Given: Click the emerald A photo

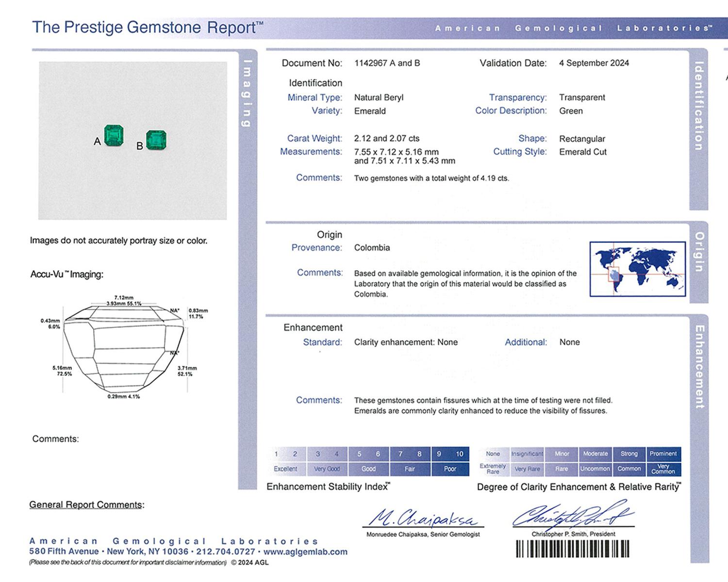Looking at the screenshot, I should point(115,135).
